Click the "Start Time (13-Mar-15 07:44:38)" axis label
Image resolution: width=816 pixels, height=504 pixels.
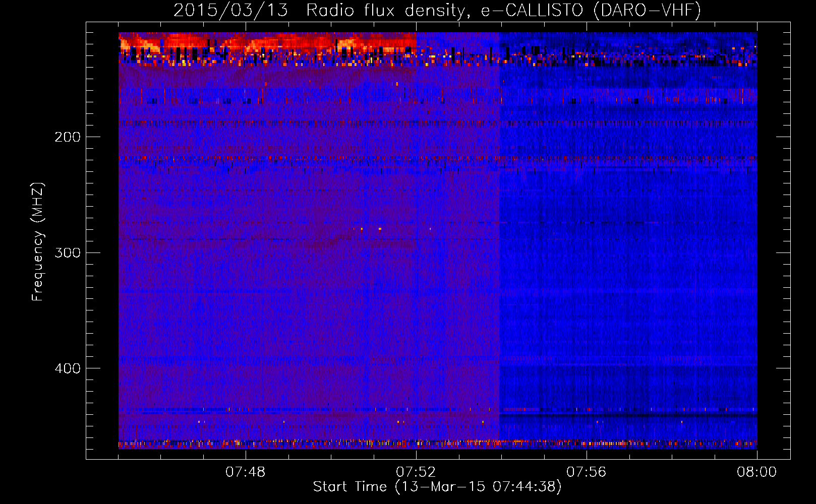click(437, 487)
